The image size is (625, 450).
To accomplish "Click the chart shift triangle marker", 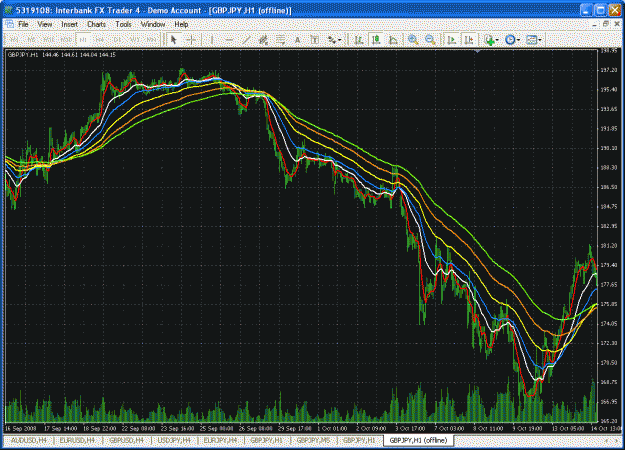I will (478, 51).
